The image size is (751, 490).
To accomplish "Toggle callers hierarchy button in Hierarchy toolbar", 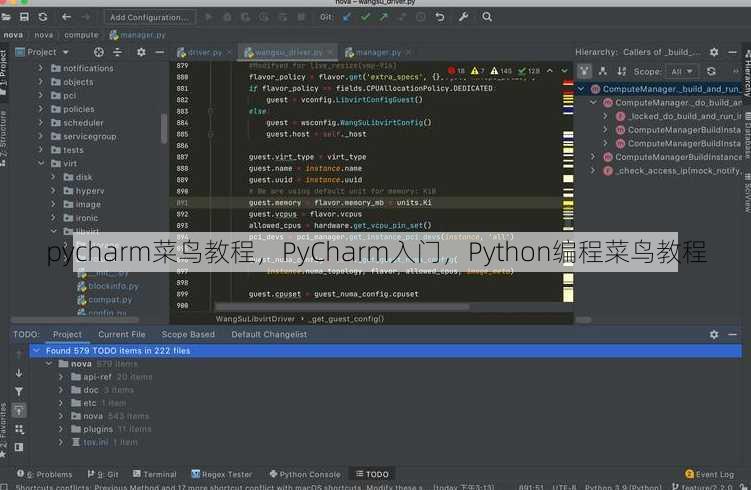I will [584, 71].
